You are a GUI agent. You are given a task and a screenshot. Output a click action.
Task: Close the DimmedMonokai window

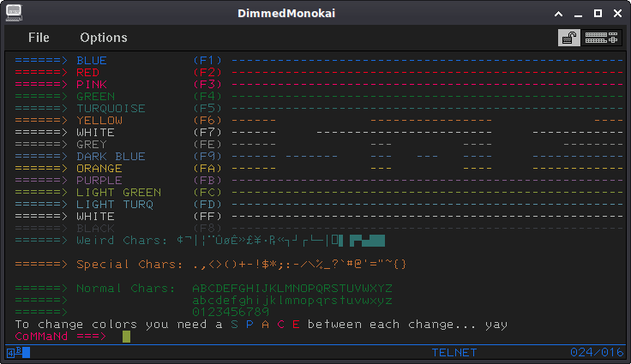click(x=618, y=13)
